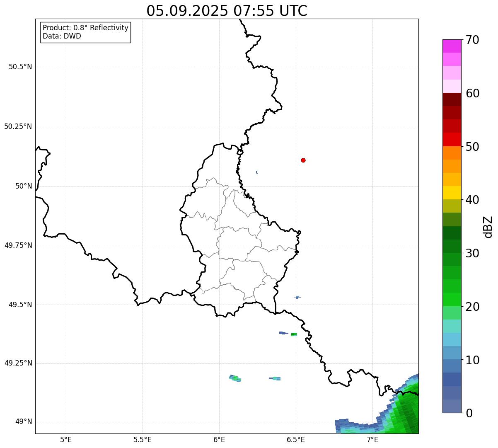The height and width of the screenshot is (448, 498).
Task: Click the 49.75°N latitude label
Action: (18, 245)
